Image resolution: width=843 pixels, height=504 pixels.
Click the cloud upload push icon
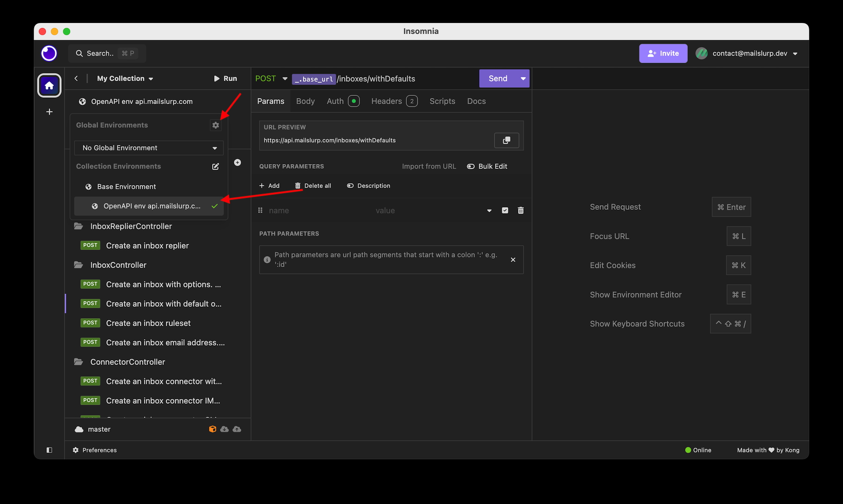coord(237,429)
